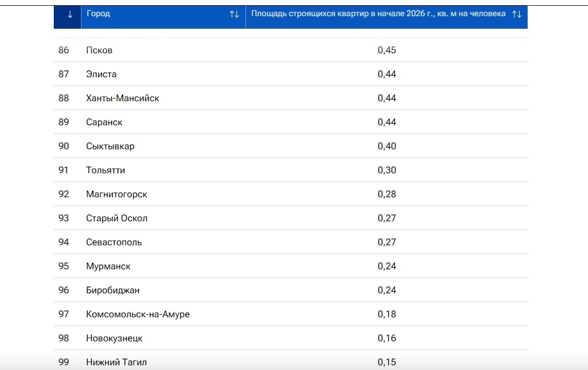Click on Комсомольск-на-Амуре city cell

[x=138, y=314]
